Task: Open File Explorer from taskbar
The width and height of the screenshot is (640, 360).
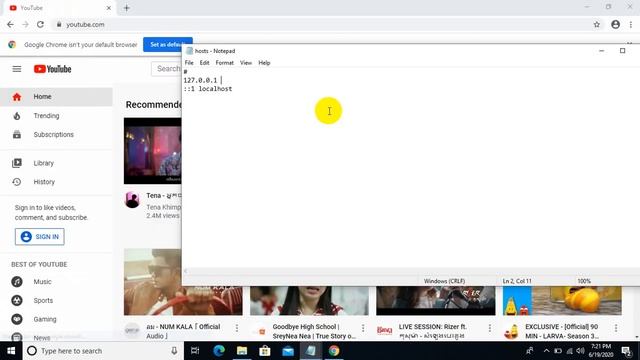Action: (242, 351)
